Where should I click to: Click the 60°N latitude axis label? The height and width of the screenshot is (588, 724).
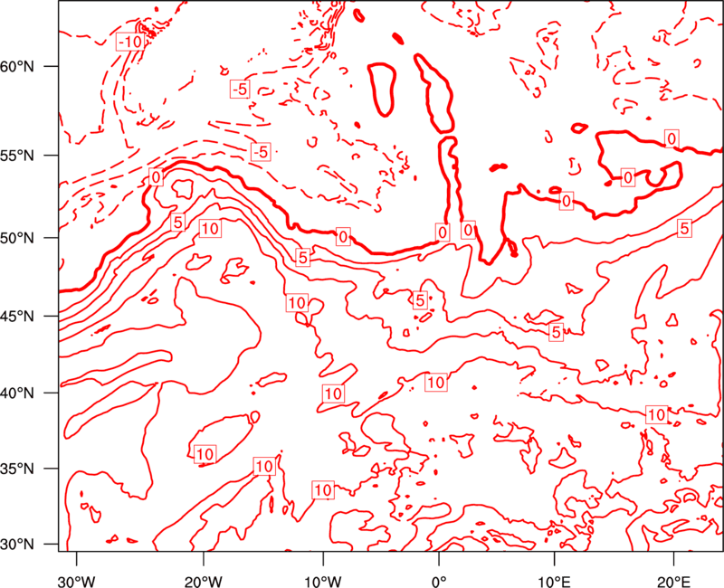click(17, 67)
